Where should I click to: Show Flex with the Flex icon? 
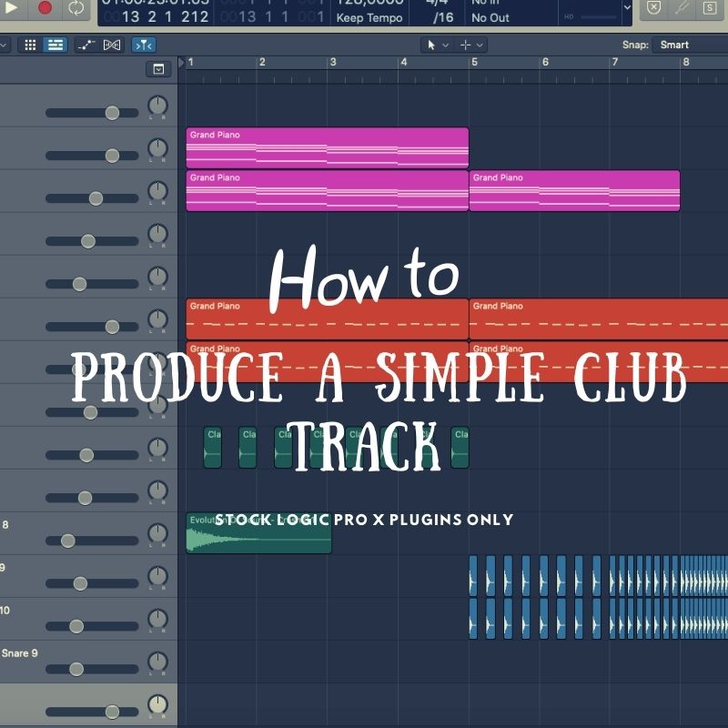point(111,45)
